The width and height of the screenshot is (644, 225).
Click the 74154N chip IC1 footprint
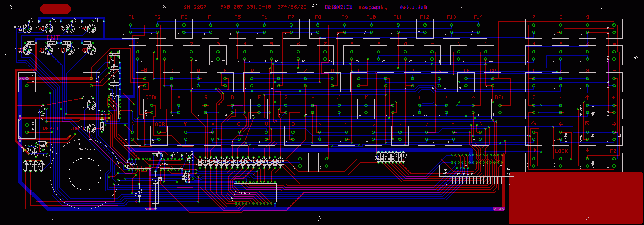(x=255, y=193)
